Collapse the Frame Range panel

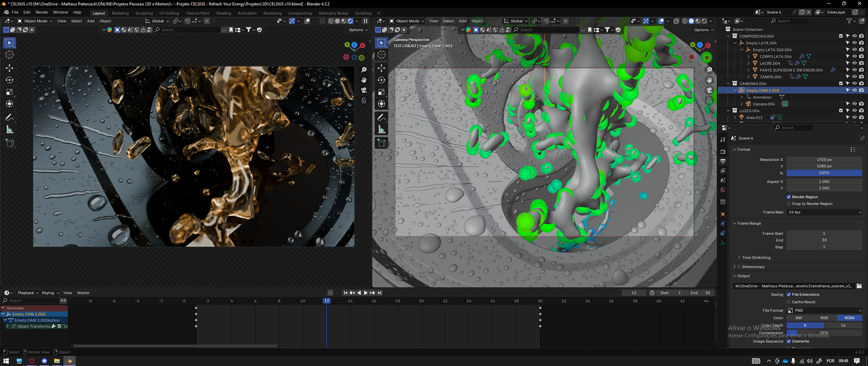[x=735, y=224]
